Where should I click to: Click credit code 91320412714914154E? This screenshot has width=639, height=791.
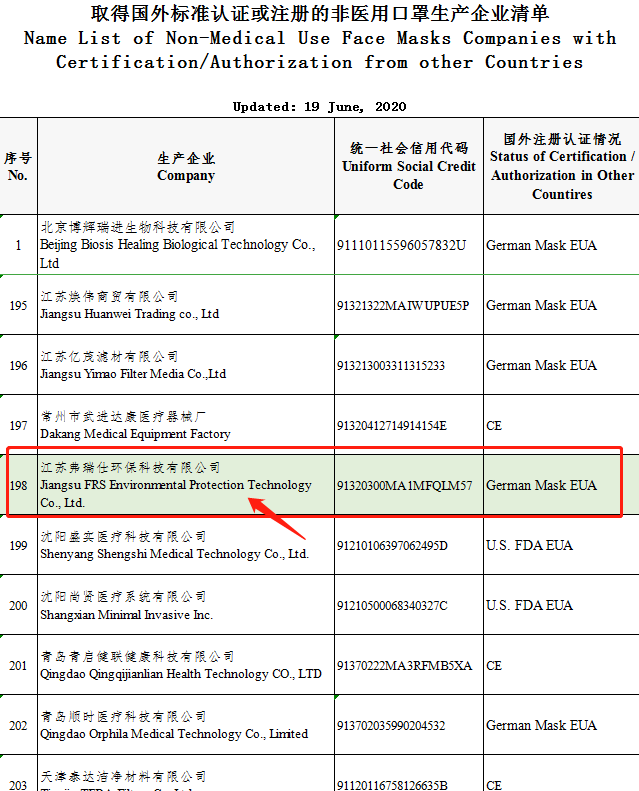[392, 426]
